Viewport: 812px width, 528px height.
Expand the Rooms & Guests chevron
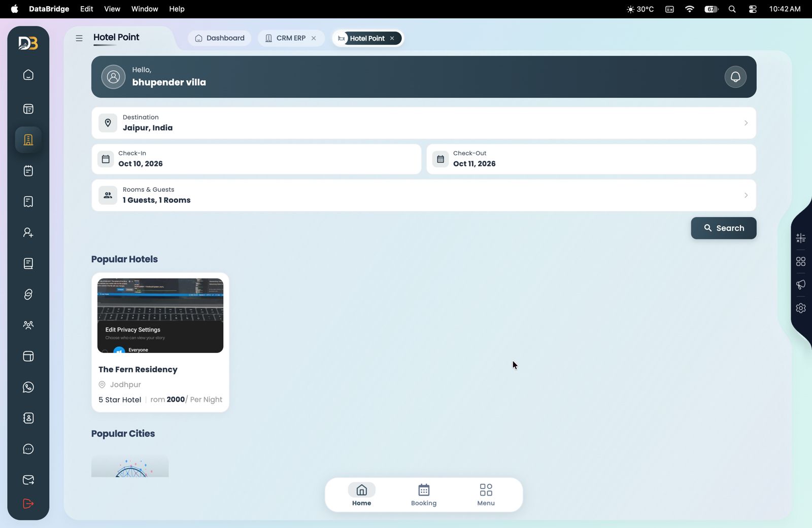[x=746, y=195]
